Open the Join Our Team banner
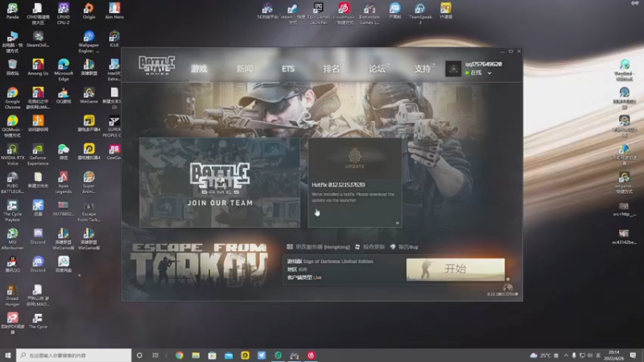644x362 pixels. pos(220,183)
